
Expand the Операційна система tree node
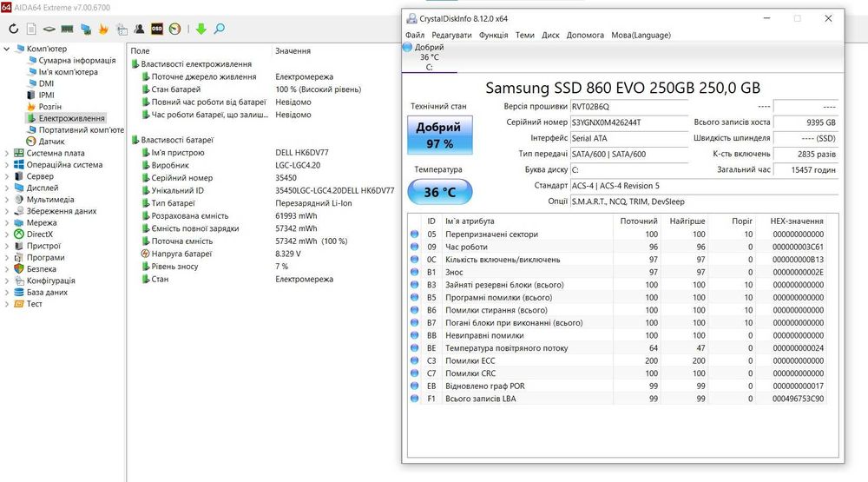7,165
